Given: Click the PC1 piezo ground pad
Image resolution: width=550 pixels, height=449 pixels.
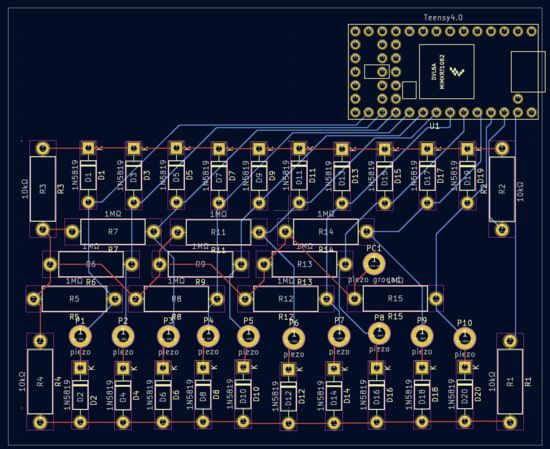Looking at the screenshot, I should (x=374, y=263).
